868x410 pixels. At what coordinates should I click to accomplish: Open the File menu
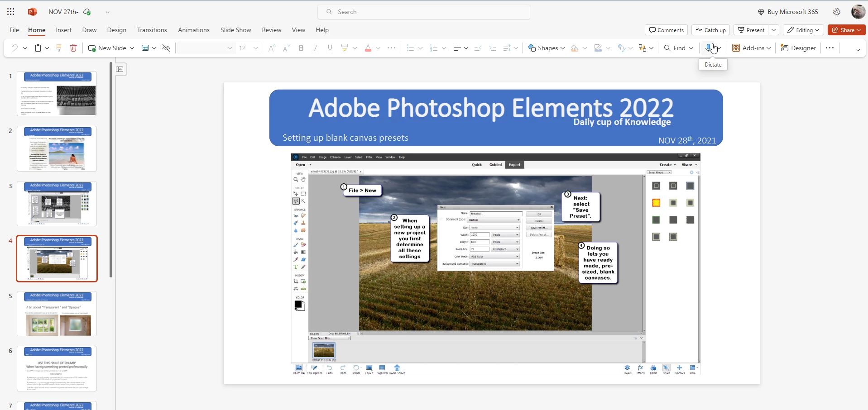[x=14, y=30]
